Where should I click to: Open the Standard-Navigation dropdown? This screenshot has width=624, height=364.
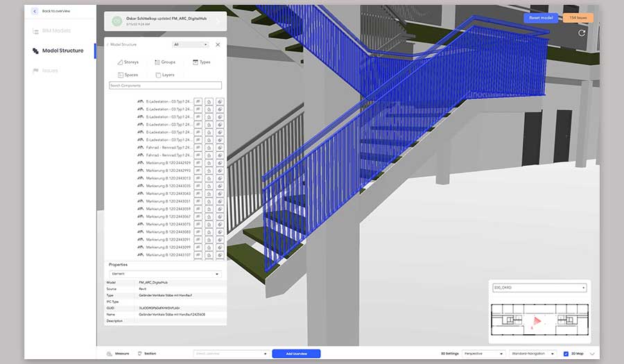pyautogui.click(x=532, y=354)
